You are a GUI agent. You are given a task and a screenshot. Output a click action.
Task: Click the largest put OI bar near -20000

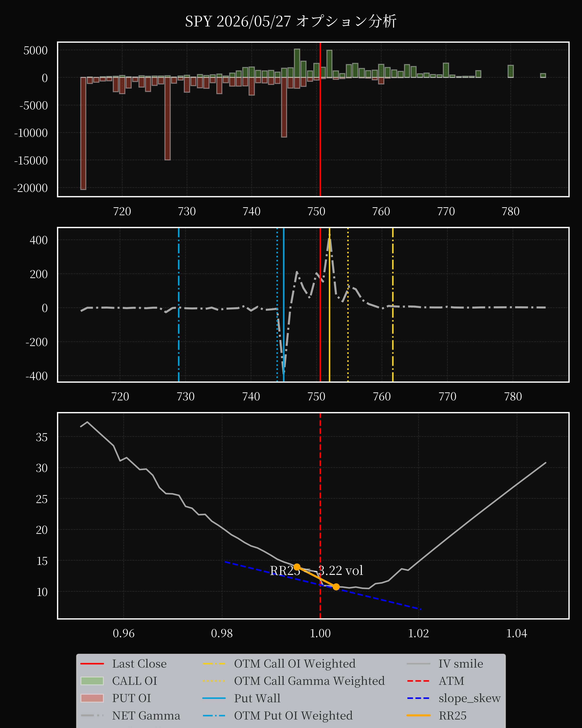pos(83,133)
